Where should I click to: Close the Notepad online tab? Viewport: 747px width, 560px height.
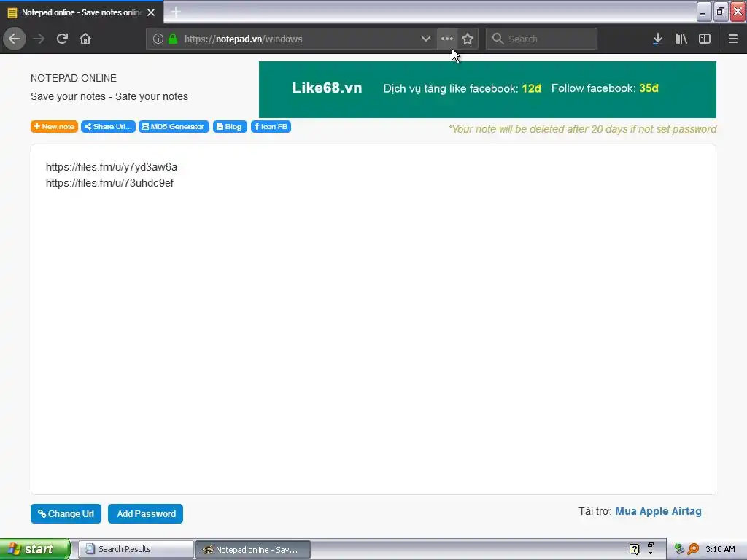click(x=151, y=12)
